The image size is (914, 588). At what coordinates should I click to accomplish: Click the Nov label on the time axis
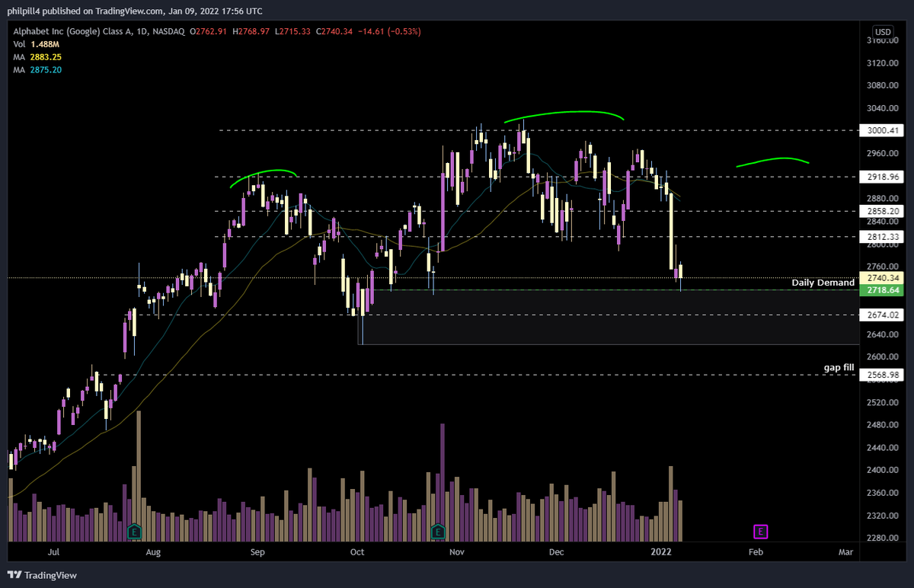[457, 551]
